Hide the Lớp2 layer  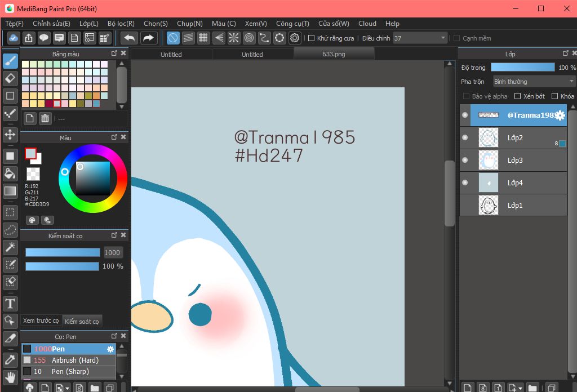(x=465, y=137)
